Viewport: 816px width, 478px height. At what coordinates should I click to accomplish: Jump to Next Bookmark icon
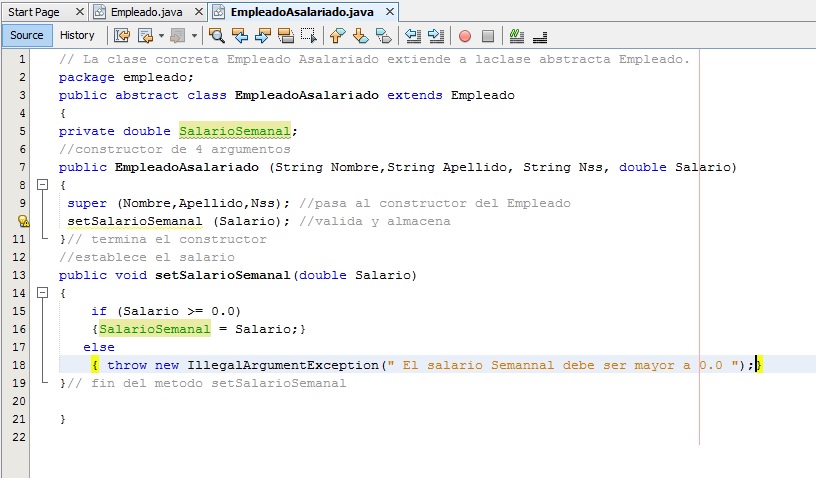pos(361,36)
